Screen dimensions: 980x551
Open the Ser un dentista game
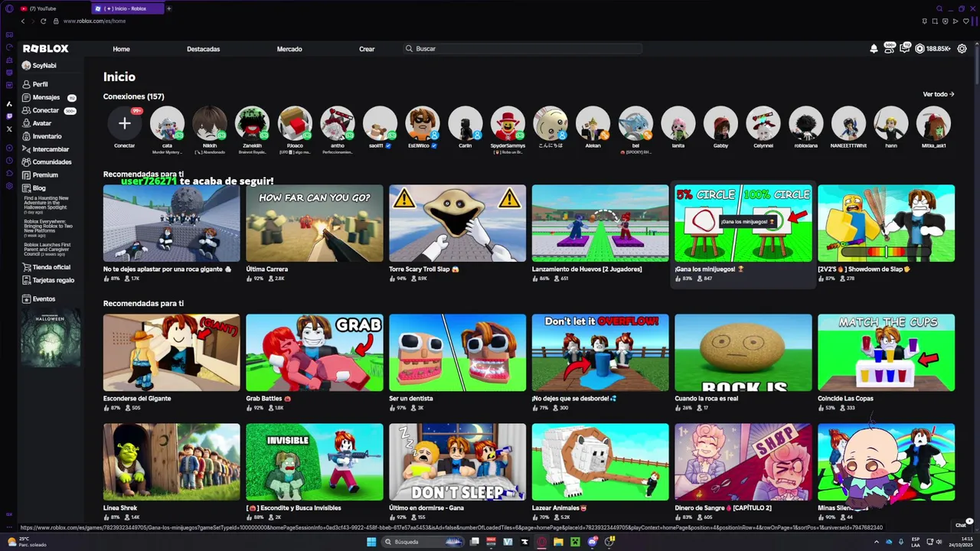pos(457,353)
